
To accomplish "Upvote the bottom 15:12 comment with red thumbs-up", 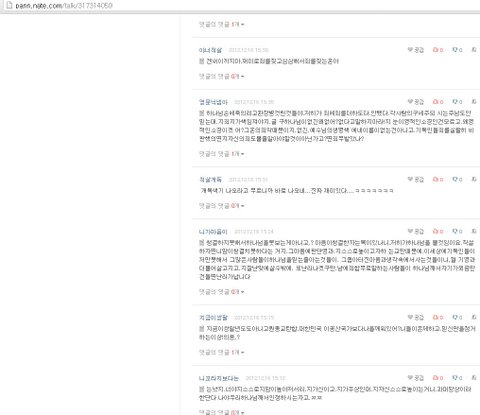I will point(438,378).
